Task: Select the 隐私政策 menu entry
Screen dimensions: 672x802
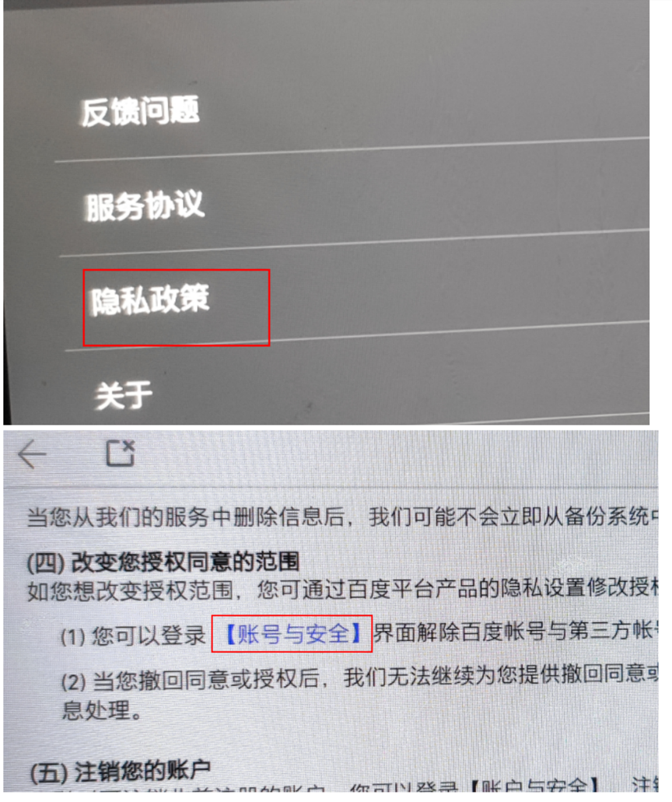Action: tap(150, 299)
